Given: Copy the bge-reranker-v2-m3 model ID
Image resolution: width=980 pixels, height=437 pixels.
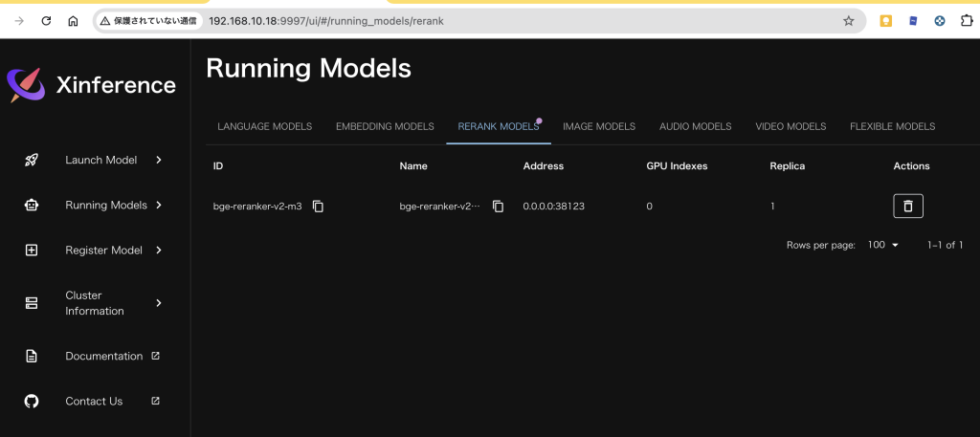Looking at the screenshot, I should (319, 207).
